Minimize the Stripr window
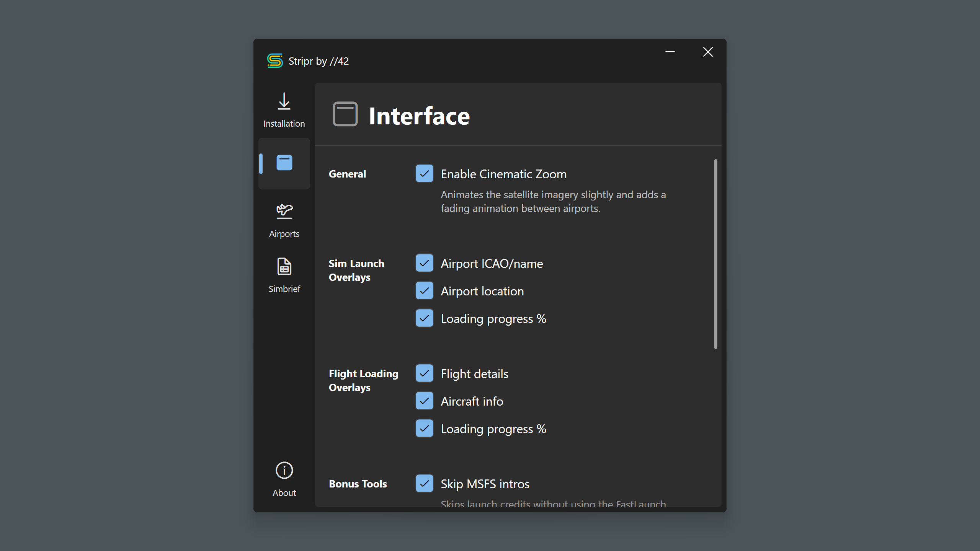This screenshot has height=551, width=980. [670, 52]
